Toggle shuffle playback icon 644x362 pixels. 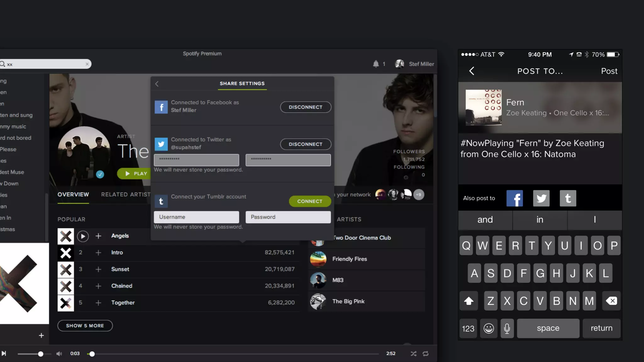tap(414, 354)
